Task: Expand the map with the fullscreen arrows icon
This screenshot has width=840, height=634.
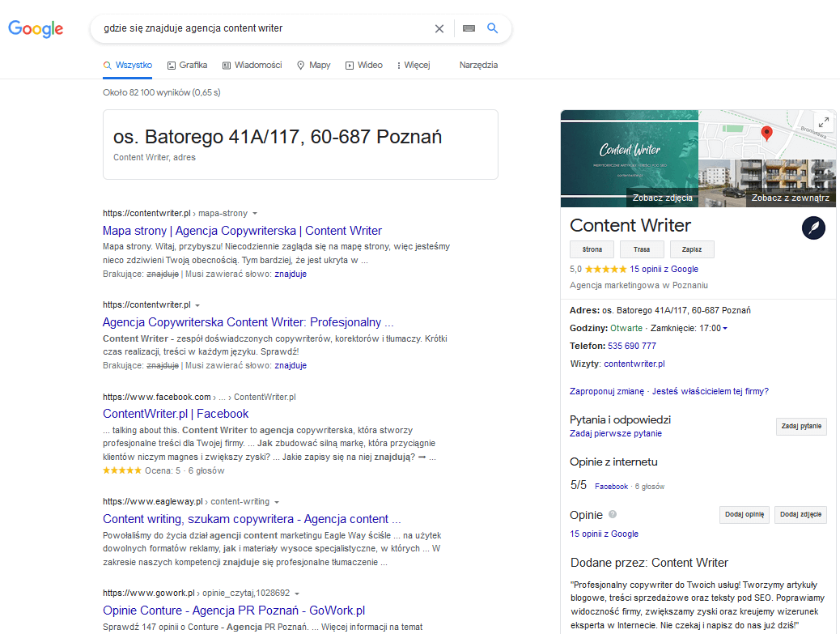Action: (823, 122)
